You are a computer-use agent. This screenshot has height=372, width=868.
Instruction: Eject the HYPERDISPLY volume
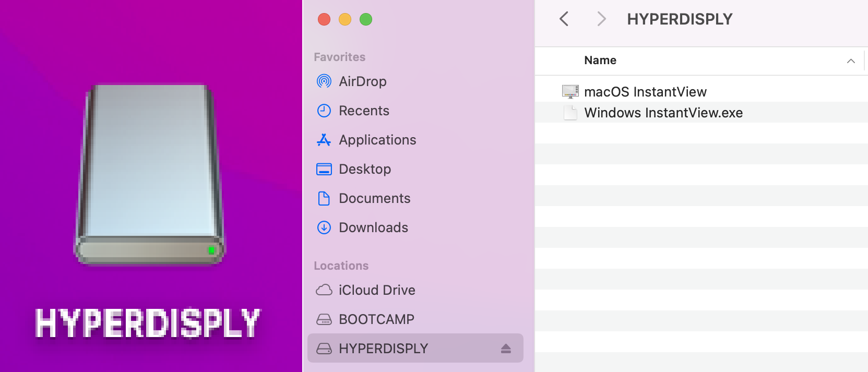tap(506, 349)
